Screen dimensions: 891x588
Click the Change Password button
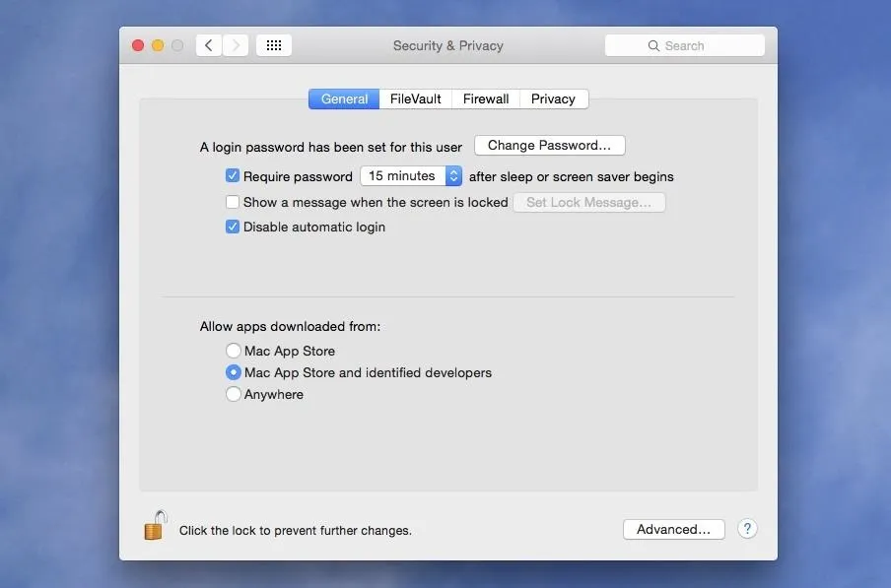click(550, 146)
